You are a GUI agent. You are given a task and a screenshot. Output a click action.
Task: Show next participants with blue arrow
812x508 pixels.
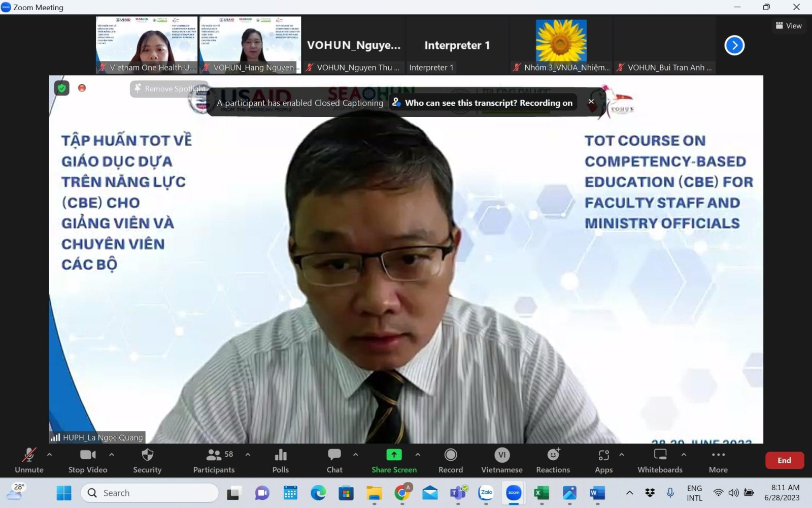point(734,45)
